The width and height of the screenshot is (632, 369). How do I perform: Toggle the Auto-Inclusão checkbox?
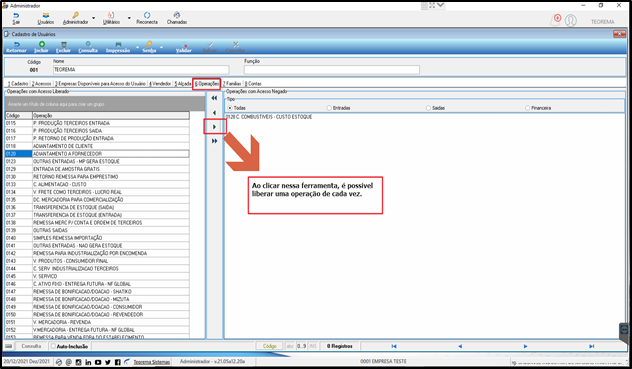pyautogui.click(x=53, y=346)
